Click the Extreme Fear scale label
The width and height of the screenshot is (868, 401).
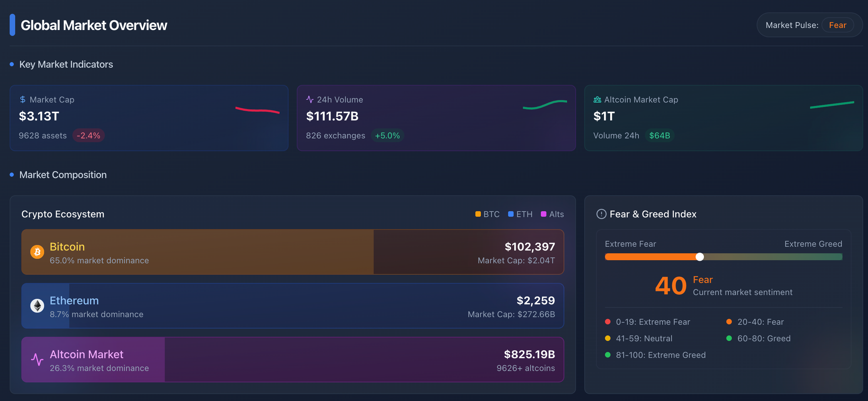point(631,244)
